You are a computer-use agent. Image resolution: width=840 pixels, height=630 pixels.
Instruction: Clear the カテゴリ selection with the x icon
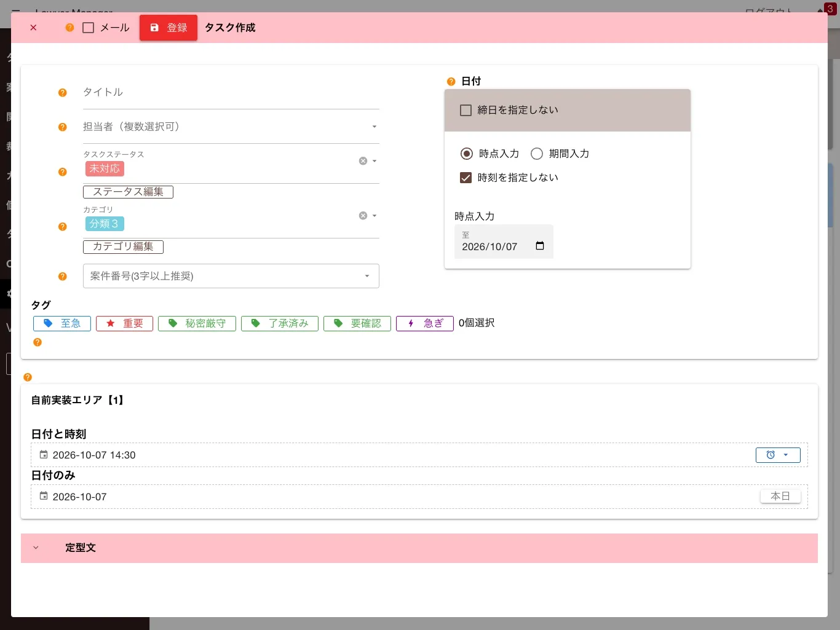363,216
